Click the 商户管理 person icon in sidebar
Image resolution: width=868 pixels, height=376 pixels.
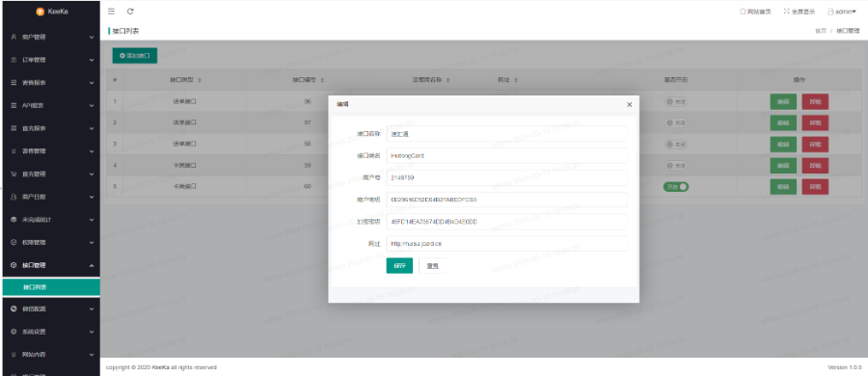[14, 37]
